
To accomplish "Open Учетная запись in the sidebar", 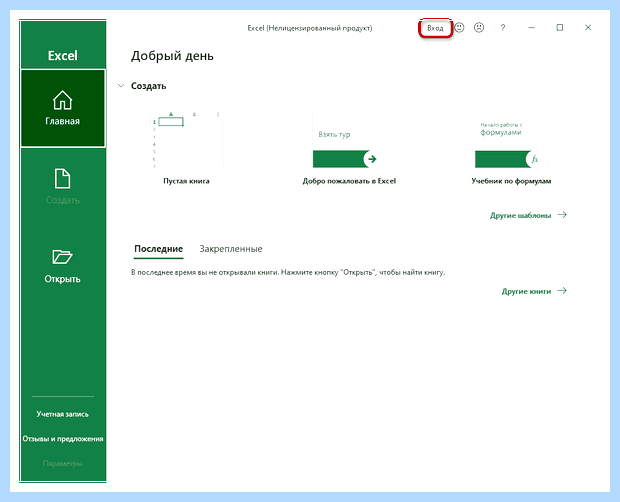I will click(x=63, y=414).
